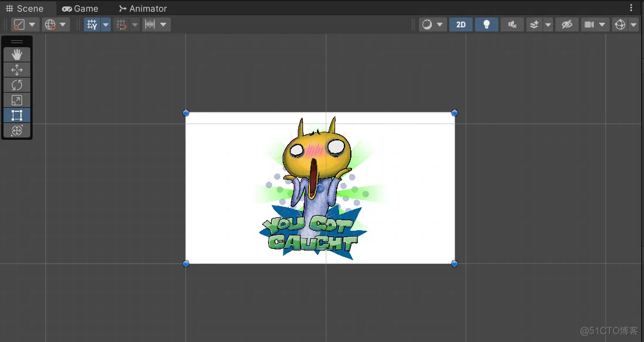Open draw mode dropdown arrow

pyautogui.click(x=440, y=24)
